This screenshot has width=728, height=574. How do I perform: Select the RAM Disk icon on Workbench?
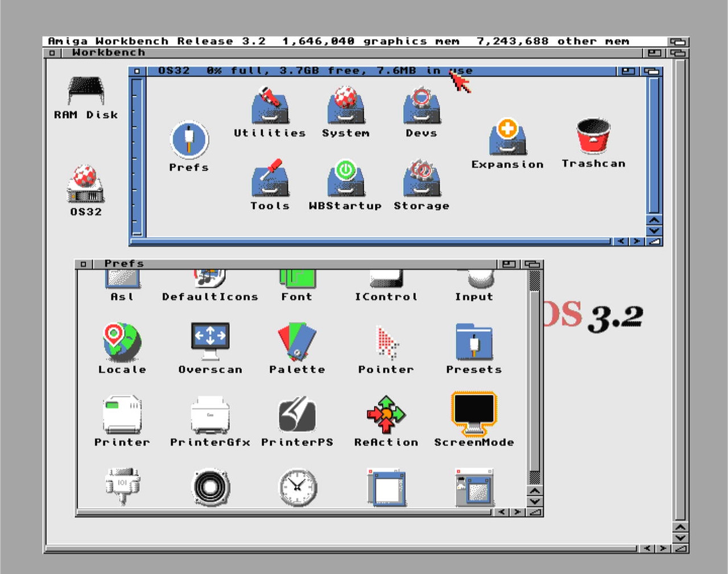coord(86,91)
